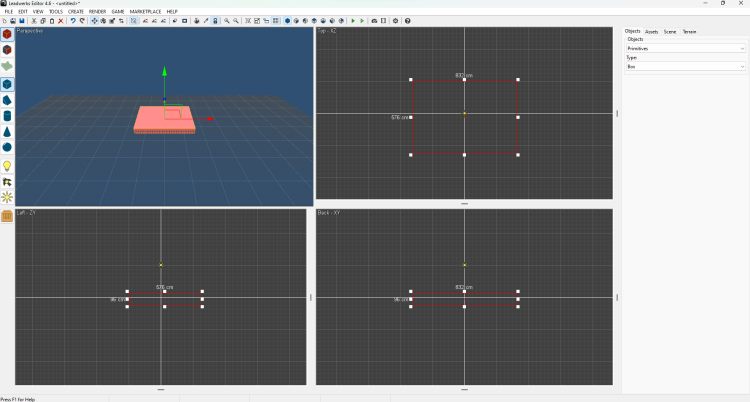Open the RENDER menu
Viewport: 750px width, 402px height.
click(x=98, y=11)
